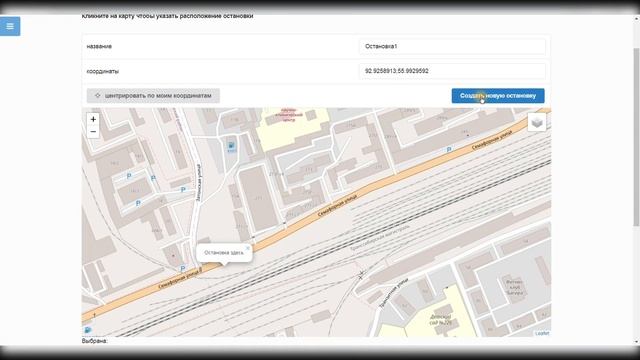The width and height of the screenshot is (640, 360).
Task: Click the 'Остановка здесь' popup text
Action: (224, 253)
